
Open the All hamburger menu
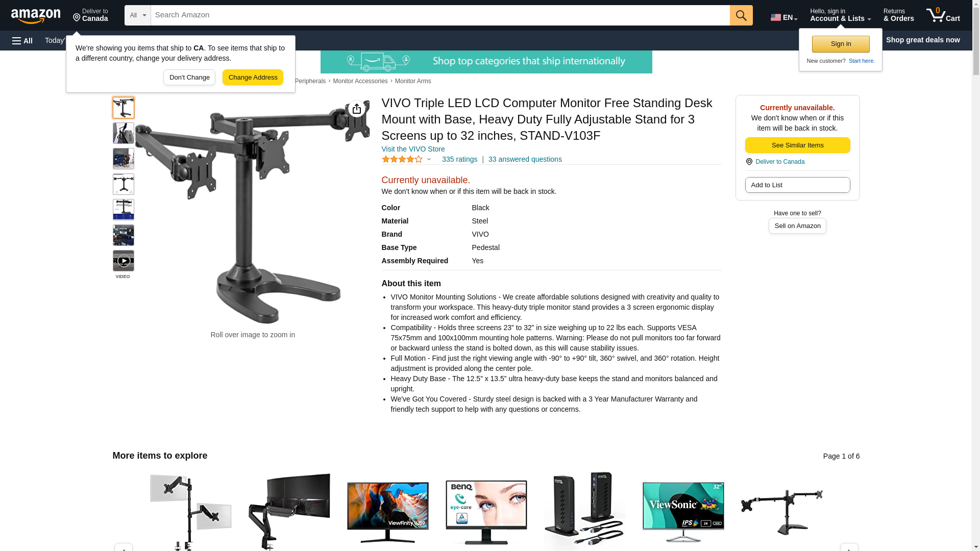tap(22, 40)
